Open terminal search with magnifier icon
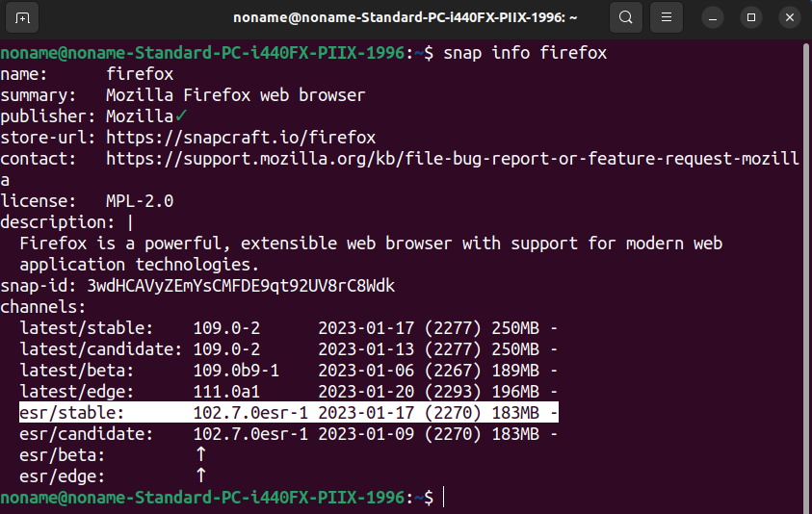The image size is (812, 514). coord(625,18)
